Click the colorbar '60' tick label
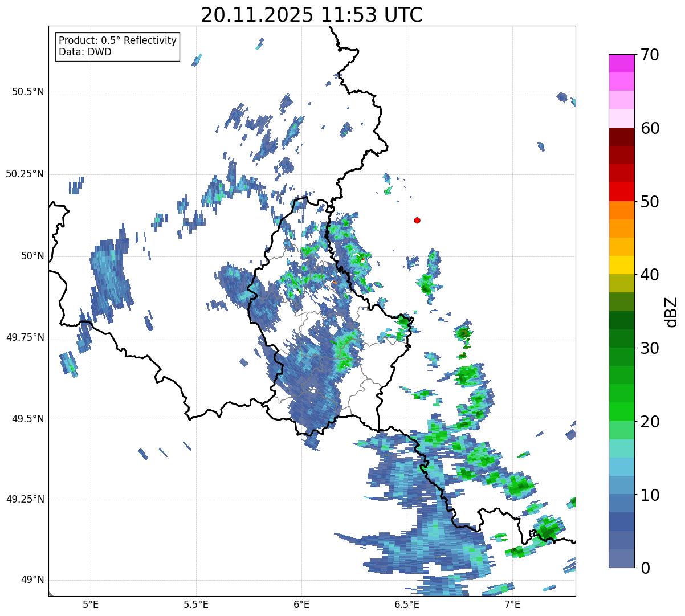This screenshot has width=685, height=616. click(x=649, y=129)
